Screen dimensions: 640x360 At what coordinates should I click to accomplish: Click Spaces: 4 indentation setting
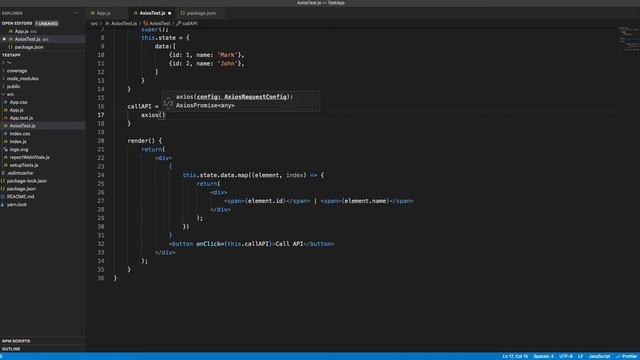[x=543, y=356]
